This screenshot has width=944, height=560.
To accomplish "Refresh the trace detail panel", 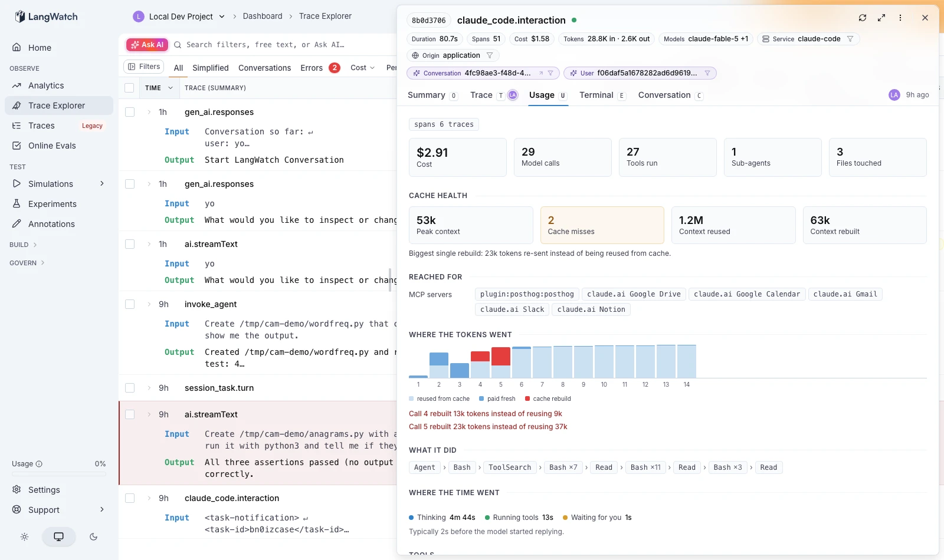I will pos(863,18).
